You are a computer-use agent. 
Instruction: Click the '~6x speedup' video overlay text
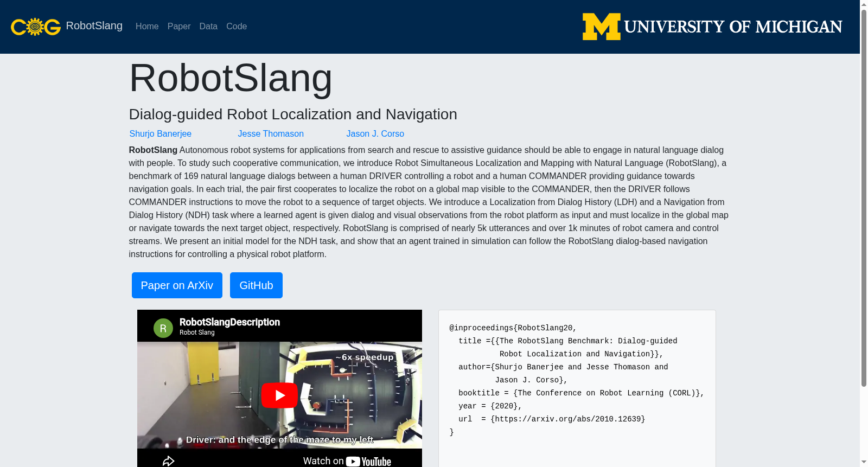coord(364,357)
